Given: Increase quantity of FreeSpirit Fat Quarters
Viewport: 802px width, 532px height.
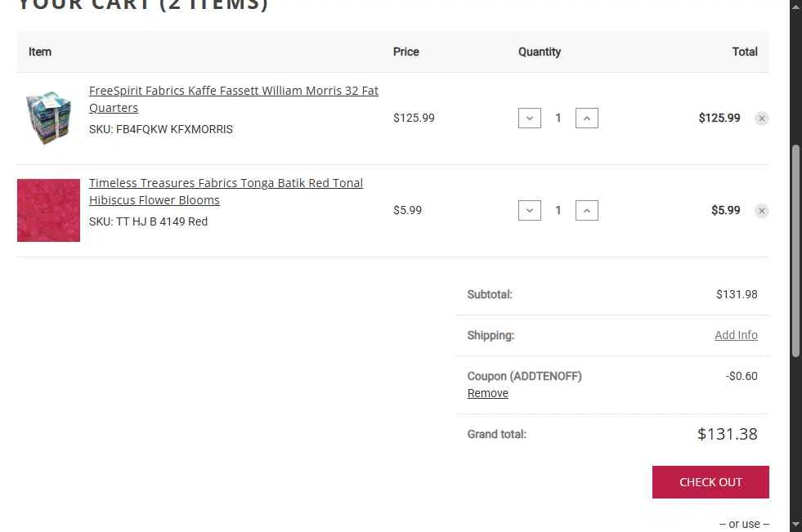Looking at the screenshot, I should [587, 118].
